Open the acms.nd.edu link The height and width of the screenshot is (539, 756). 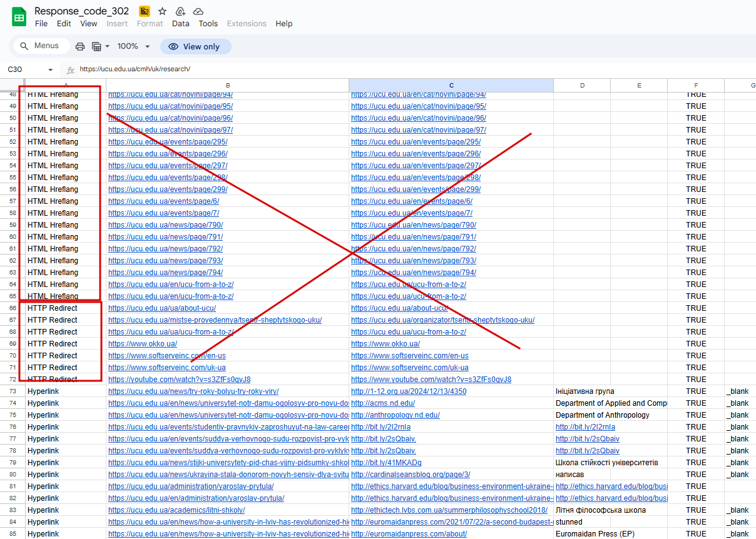383,403
